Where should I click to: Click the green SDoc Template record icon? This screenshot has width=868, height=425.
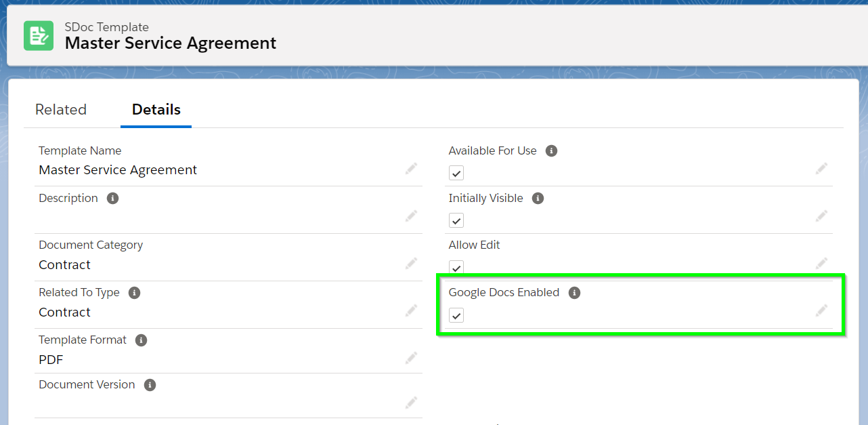click(x=39, y=35)
